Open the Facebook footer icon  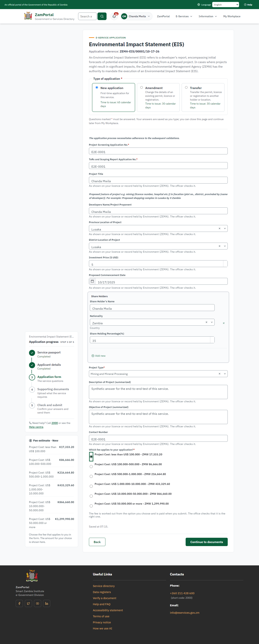coord(19,603)
